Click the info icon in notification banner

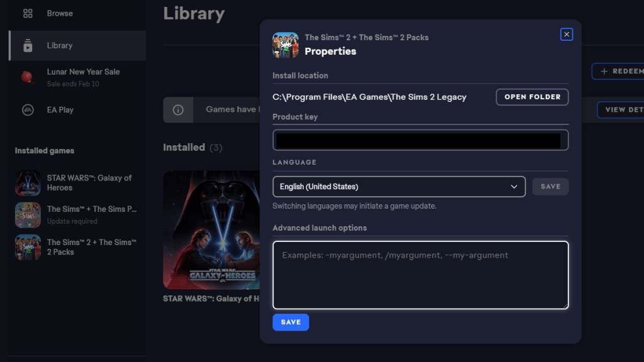(178, 110)
